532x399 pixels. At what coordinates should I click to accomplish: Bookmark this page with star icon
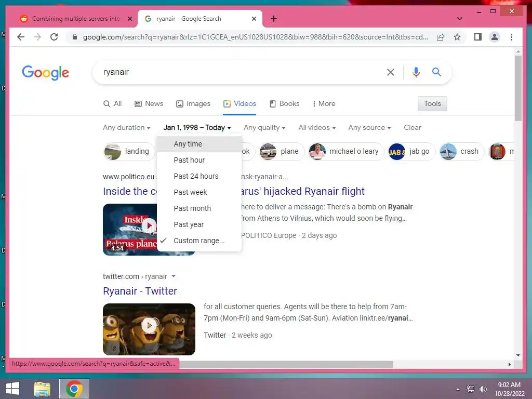point(457,37)
